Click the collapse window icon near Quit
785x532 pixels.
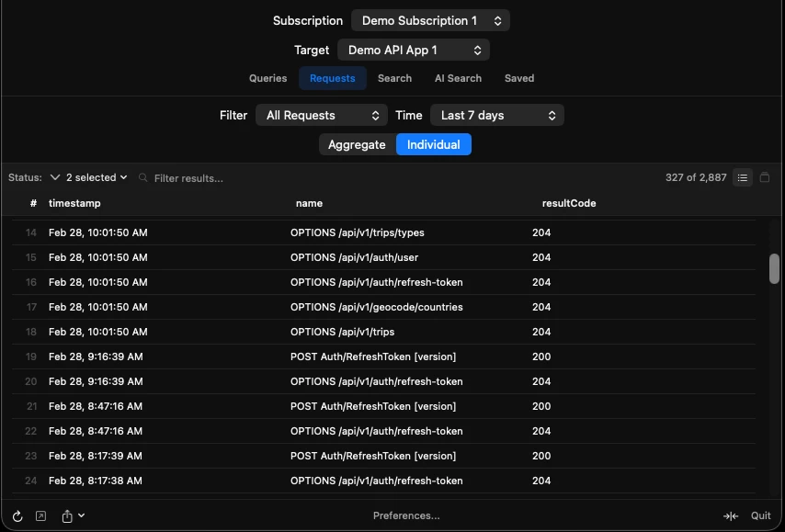pos(731,515)
